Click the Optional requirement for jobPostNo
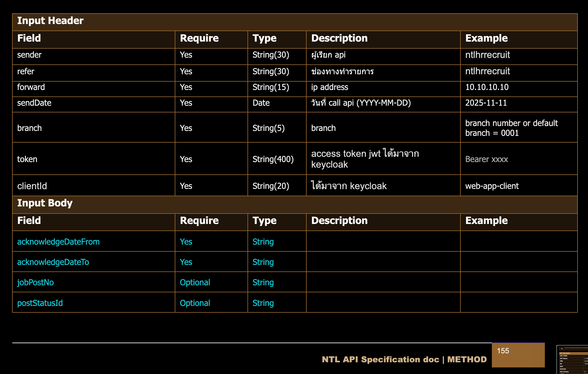 point(195,283)
